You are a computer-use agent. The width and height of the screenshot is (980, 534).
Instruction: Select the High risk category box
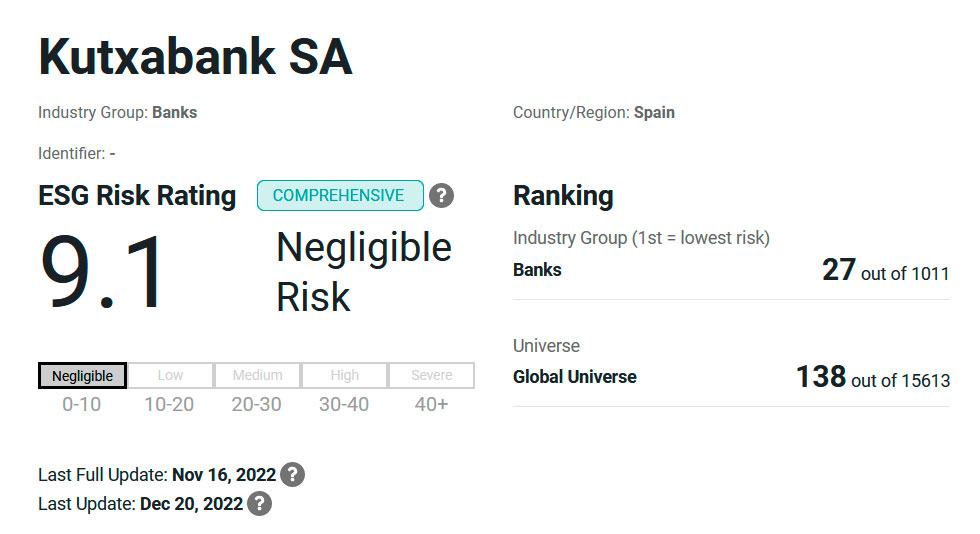click(x=344, y=375)
